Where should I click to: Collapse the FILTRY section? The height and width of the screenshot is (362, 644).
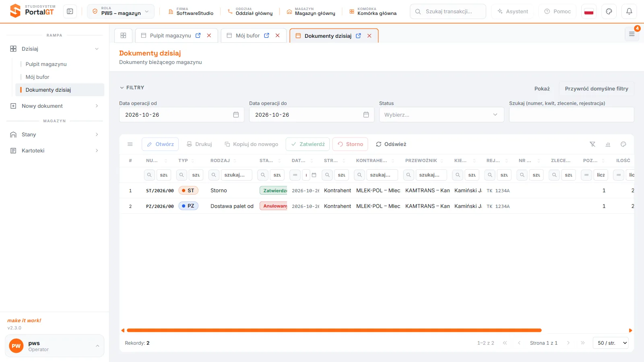[x=132, y=88]
